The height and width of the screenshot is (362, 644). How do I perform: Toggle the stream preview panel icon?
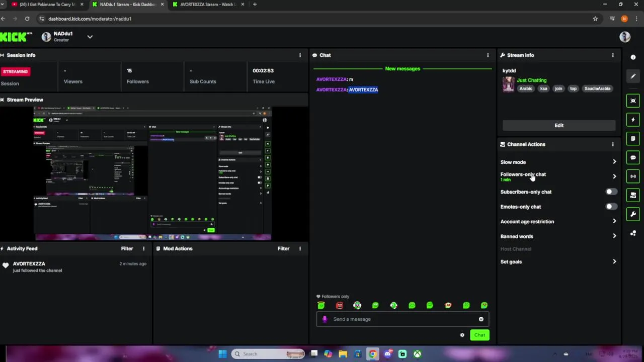tap(633, 101)
